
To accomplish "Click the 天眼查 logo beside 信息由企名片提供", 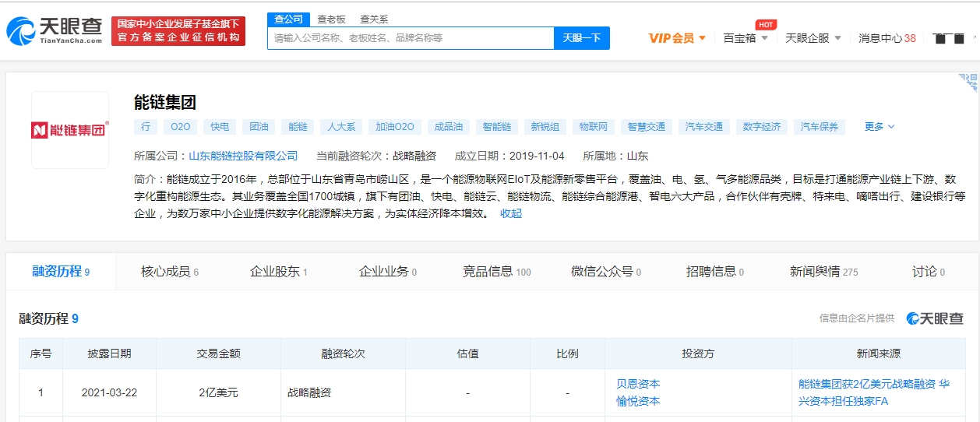I will [935, 318].
